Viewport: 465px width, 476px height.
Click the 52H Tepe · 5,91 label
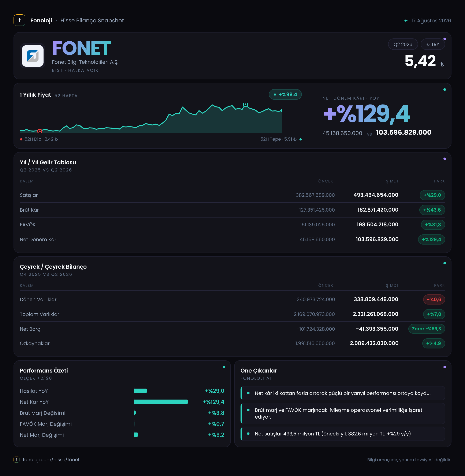pyautogui.click(x=278, y=139)
